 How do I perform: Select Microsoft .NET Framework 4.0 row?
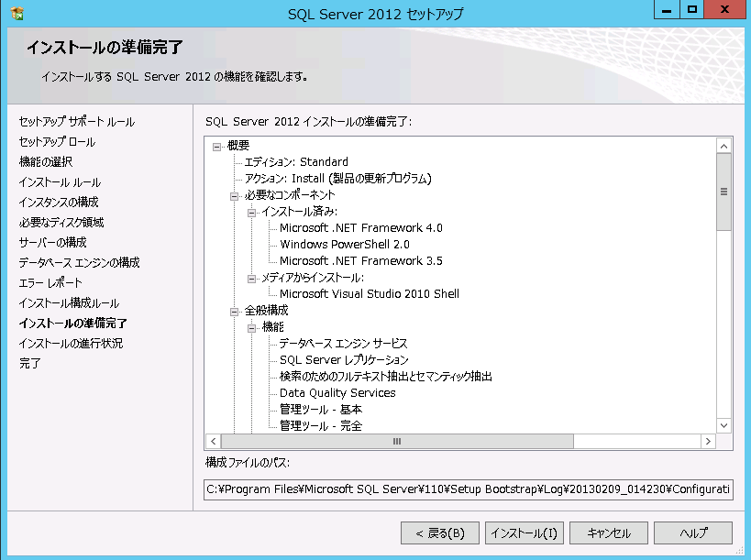coord(361,228)
